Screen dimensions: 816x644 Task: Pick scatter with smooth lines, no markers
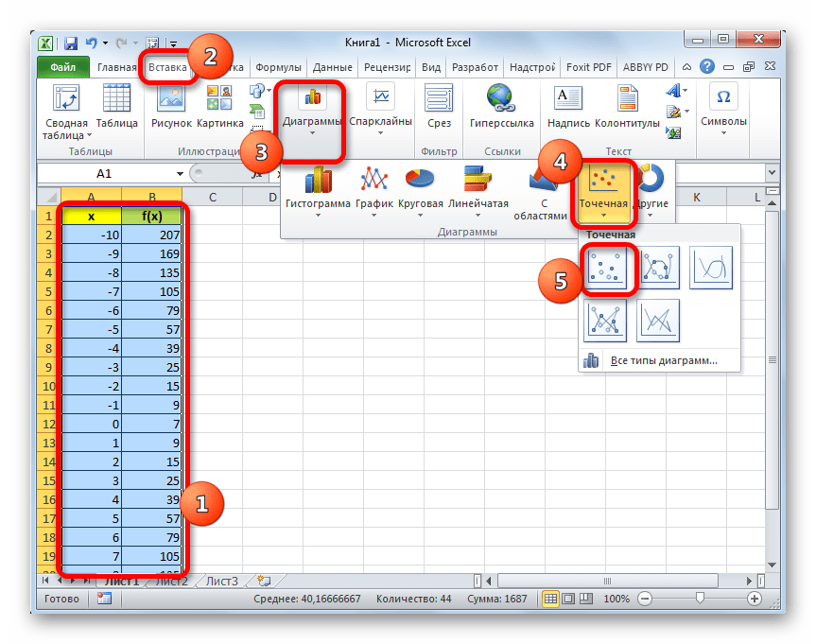[711, 270]
